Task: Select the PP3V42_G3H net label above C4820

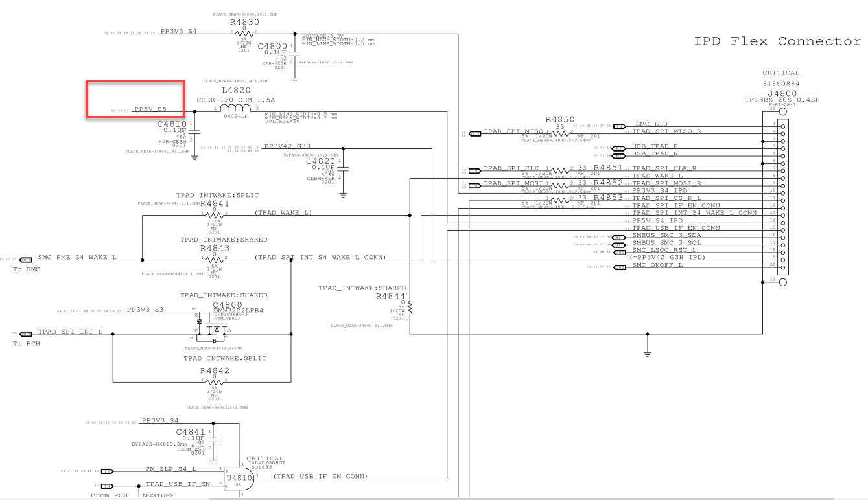Action: pos(287,146)
